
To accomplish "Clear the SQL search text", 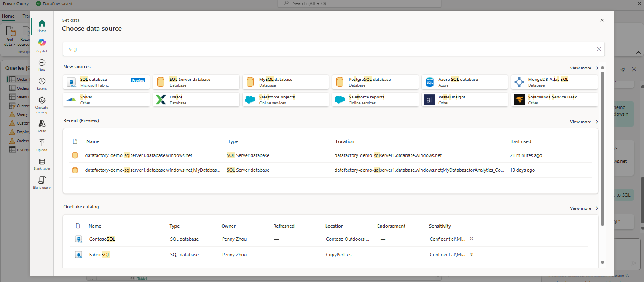I will pos(598,49).
